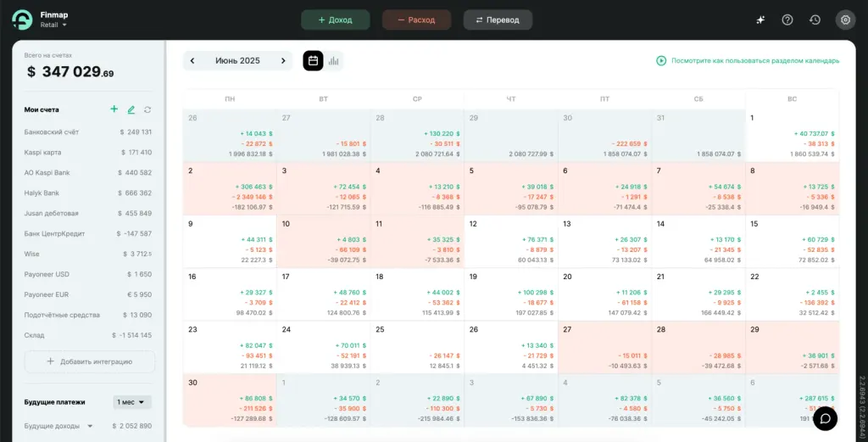Screen dimensions: 868x442
Task: Switch to calendar view toggle
Action: click(x=313, y=61)
